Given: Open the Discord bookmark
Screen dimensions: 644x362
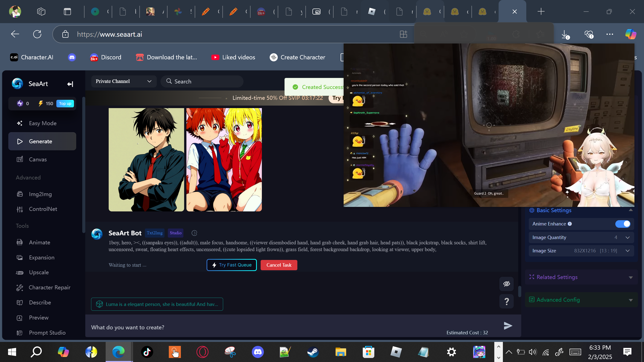Looking at the screenshot, I should (106, 57).
